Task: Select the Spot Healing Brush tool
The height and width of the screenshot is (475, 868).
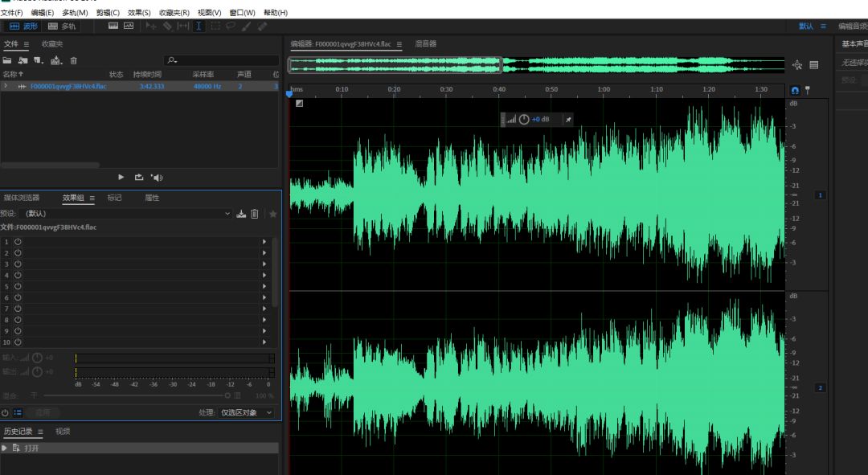Action: coord(262,26)
